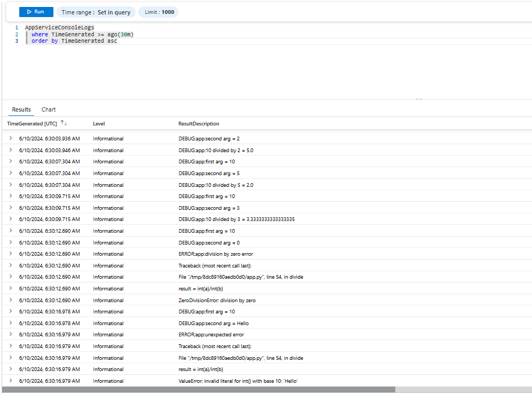Click the Run play icon
This screenshot has height=394, width=532.
point(28,11)
